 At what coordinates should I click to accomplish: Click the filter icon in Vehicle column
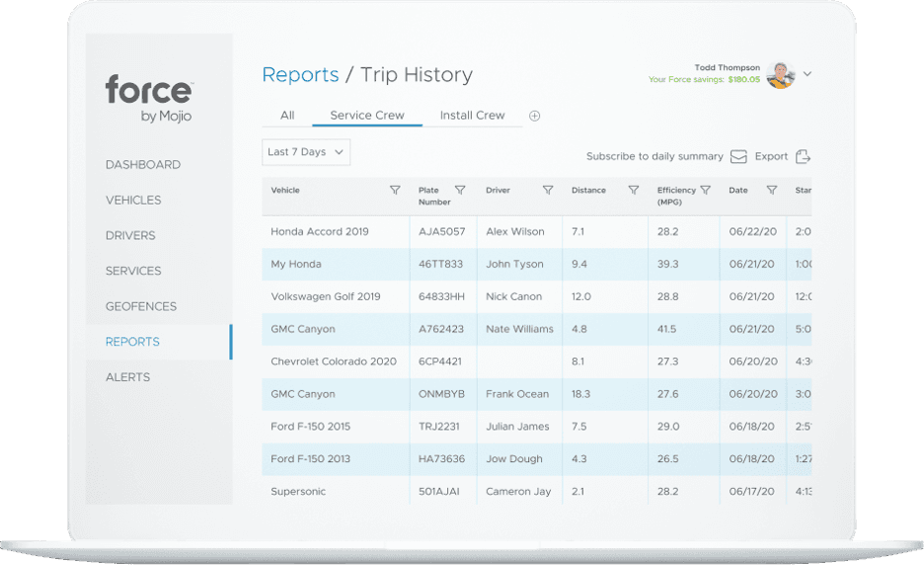[x=395, y=190]
